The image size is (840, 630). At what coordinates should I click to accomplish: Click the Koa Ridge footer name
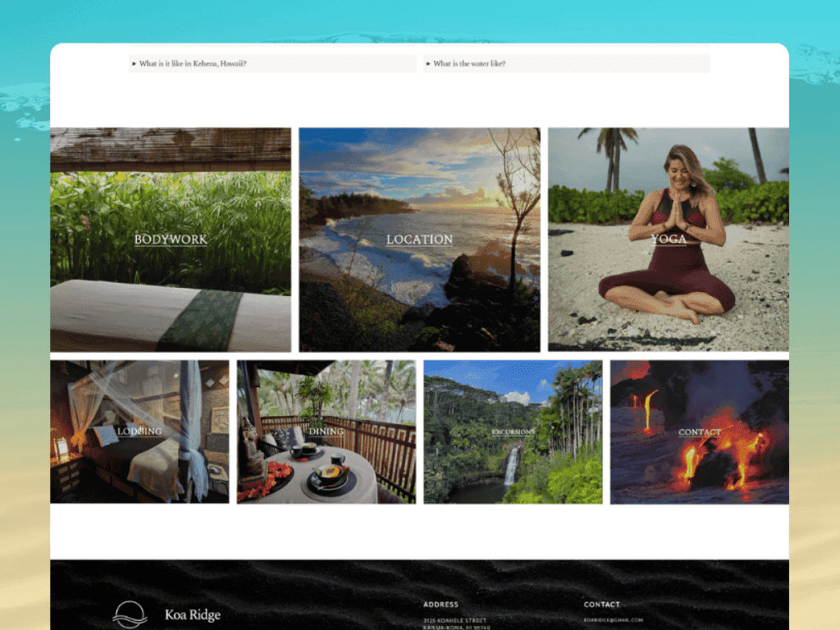[192, 614]
